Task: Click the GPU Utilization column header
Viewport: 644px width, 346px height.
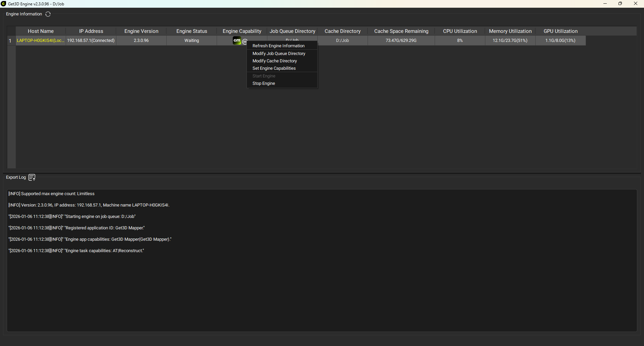Action: click(x=560, y=31)
